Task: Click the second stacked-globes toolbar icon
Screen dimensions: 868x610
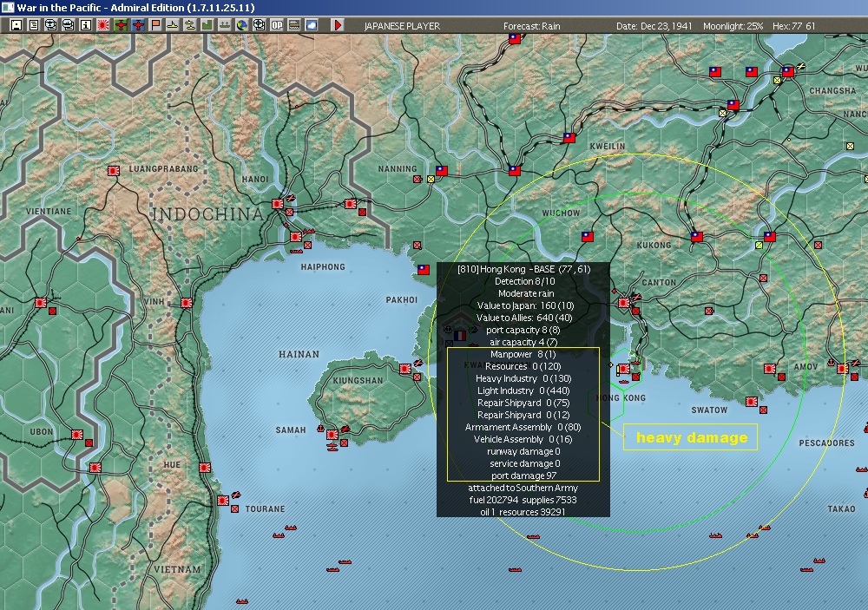Action: pyautogui.click(x=68, y=25)
